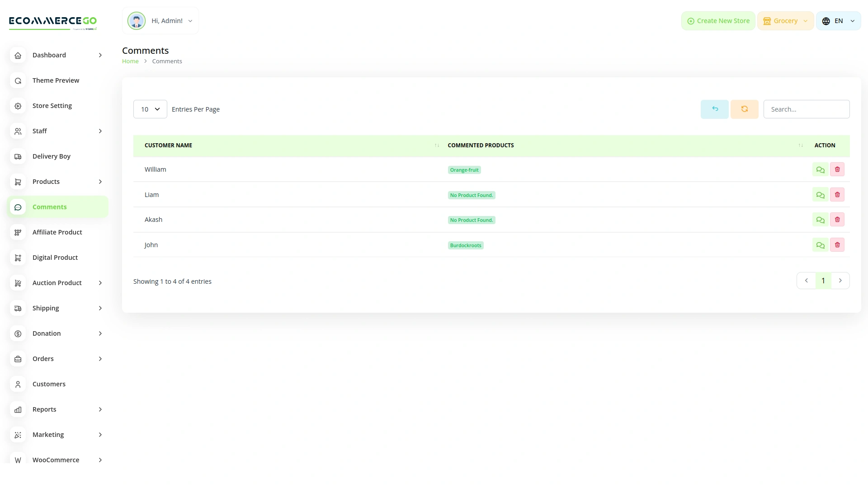Viewport: 868px width, 488px height.
Task: Select Comments in the sidebar menu
Action: point(50,207)
